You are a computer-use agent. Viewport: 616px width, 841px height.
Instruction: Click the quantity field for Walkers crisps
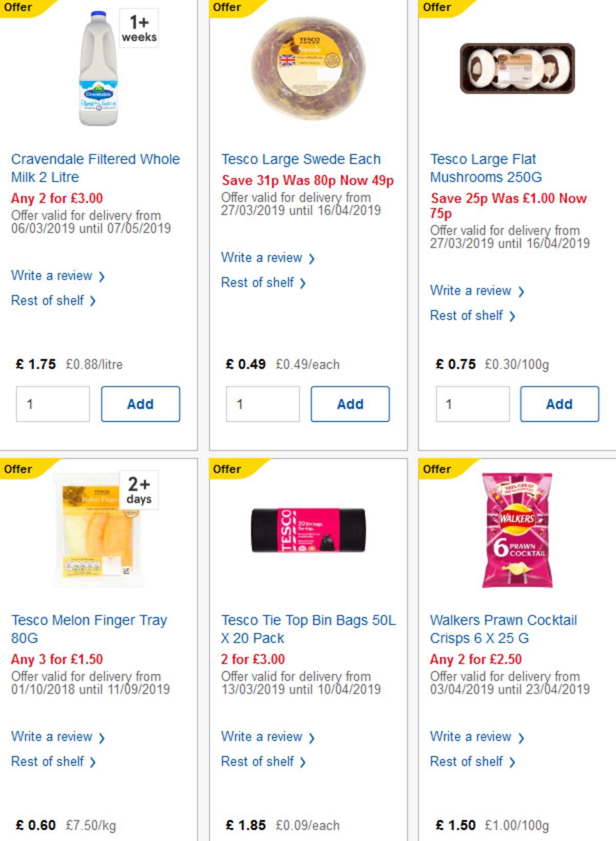click(472, 839)
